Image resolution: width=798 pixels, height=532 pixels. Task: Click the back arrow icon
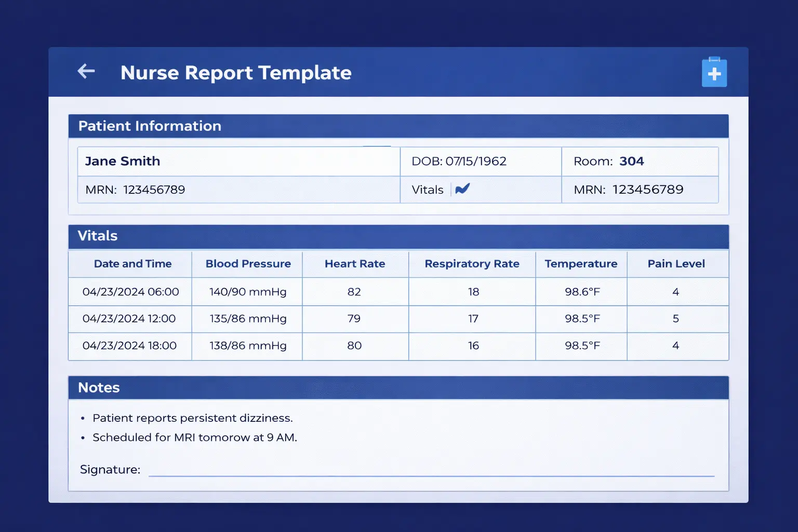86,71
